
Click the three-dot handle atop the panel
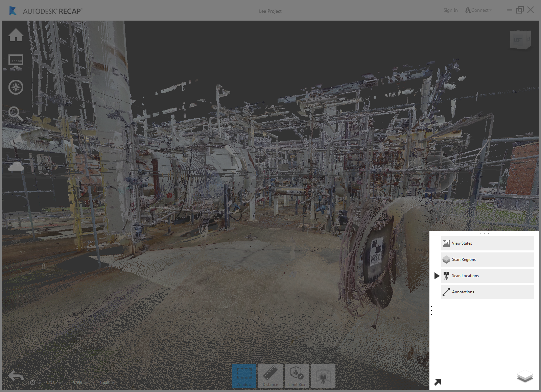[484, 233]
